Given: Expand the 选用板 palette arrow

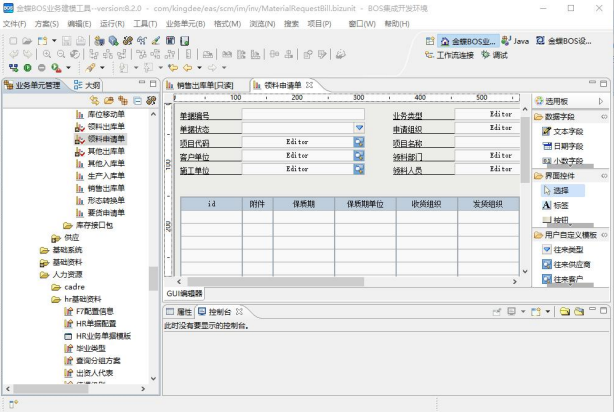Looking at the screenshot, I should tap(601, 101).
